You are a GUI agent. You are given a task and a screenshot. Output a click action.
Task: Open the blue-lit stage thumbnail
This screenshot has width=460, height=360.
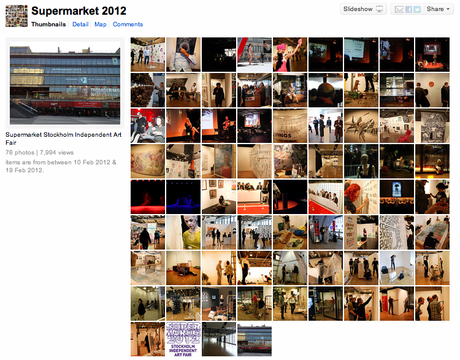(183, 197)
